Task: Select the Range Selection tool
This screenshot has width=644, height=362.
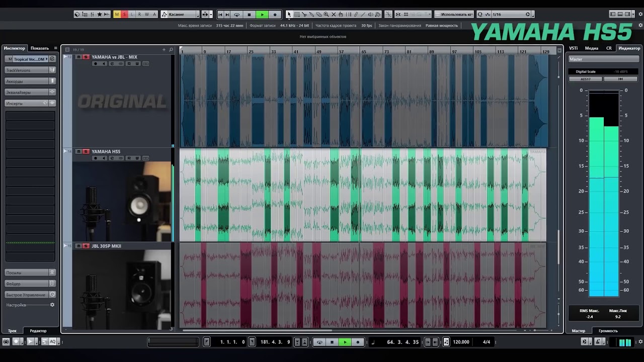Action: click(x=297, y=15)
